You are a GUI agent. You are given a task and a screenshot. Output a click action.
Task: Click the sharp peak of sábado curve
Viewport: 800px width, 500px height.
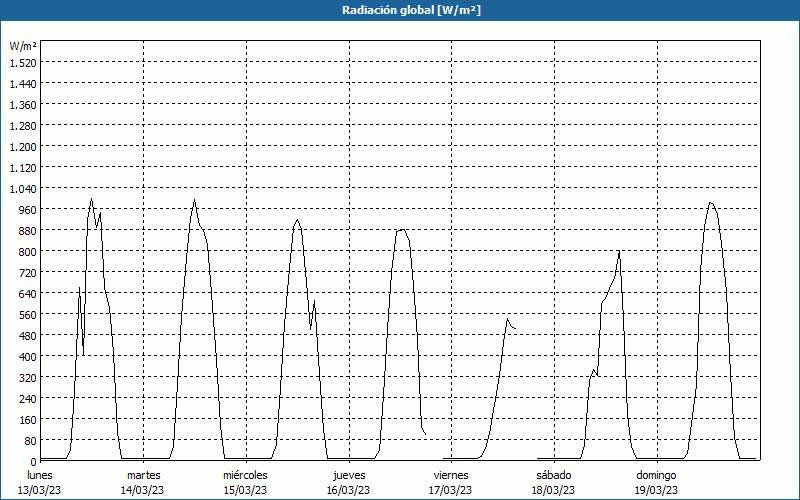pos(619,251)
